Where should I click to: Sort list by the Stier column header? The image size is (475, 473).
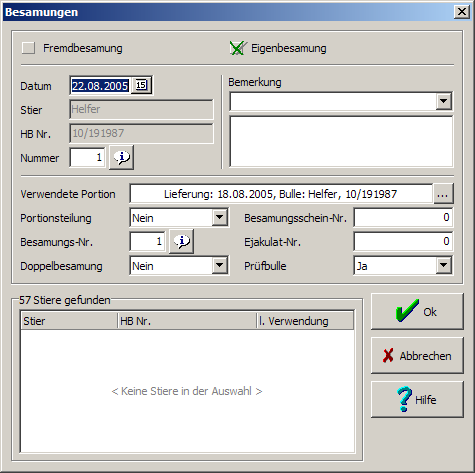click(x=69, y=321)
